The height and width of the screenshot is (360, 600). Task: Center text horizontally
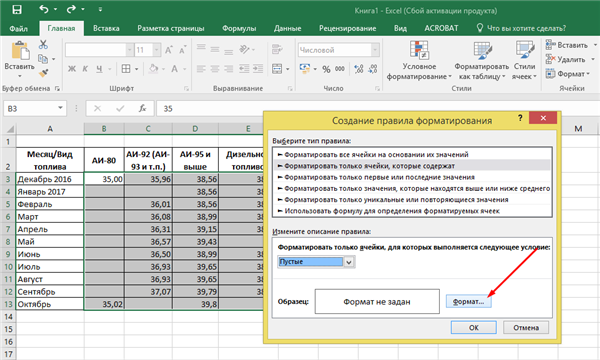click(x=215, y=69)
